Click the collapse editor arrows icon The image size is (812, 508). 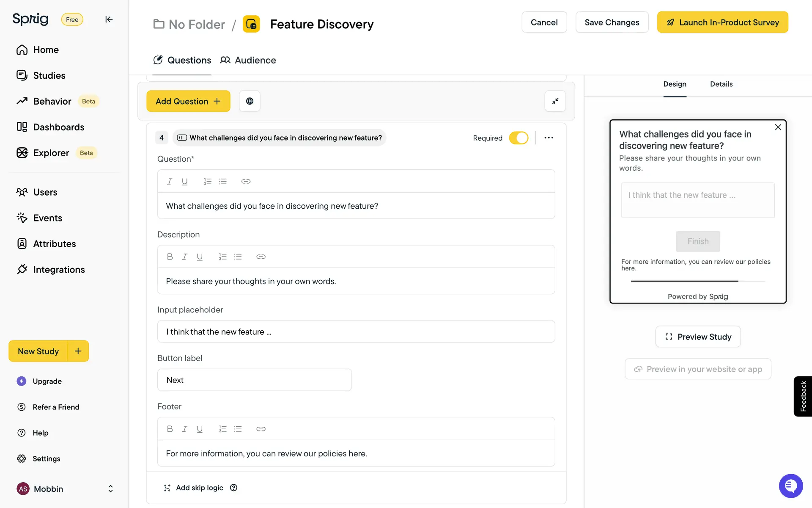[x=555, y=101]
